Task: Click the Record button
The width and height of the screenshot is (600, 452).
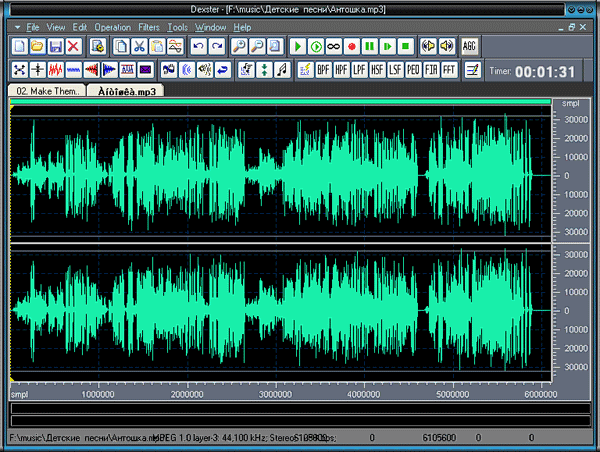Action: point(351,47)
